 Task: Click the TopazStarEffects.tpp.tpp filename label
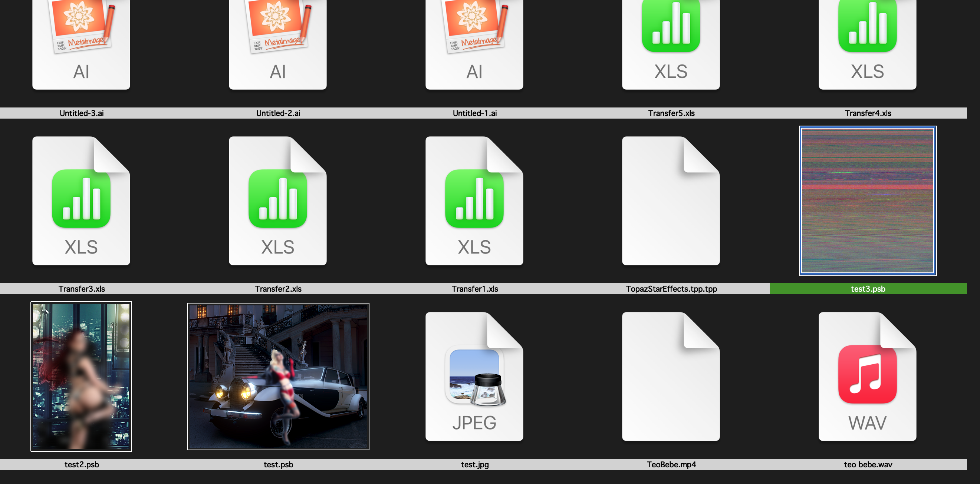tap(671, 289)
